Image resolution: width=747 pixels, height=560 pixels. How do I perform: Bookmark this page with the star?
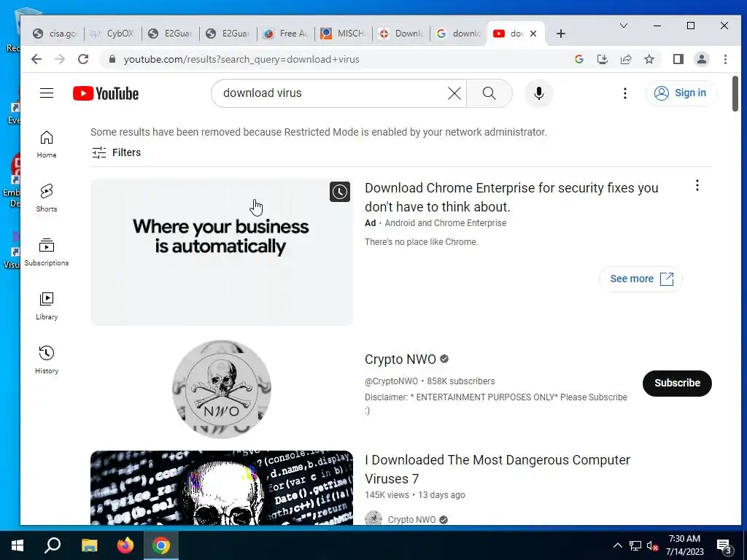(x=649, y=60)
